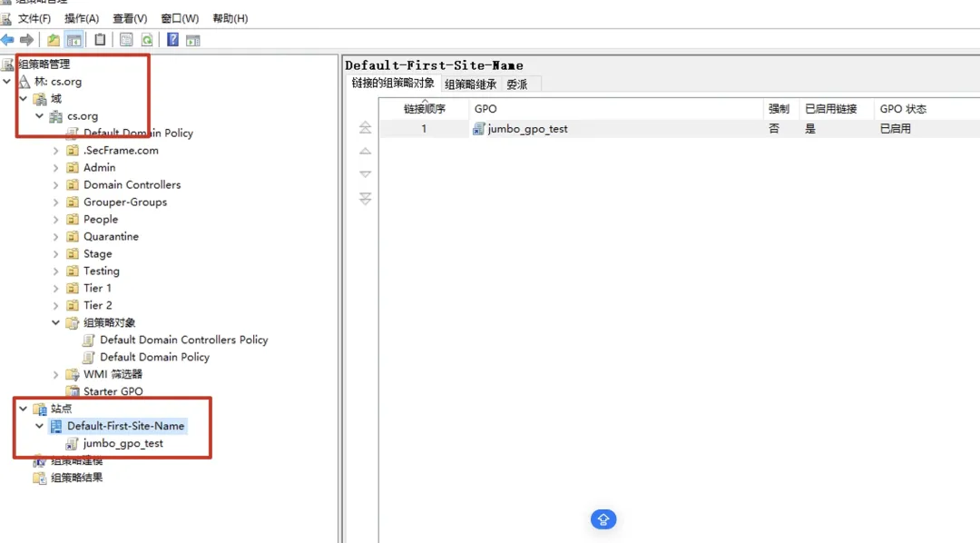Image resolution: width=980 pixels, height=543 pixels.
Task: Expand the People OU
Action: (55, 220)
